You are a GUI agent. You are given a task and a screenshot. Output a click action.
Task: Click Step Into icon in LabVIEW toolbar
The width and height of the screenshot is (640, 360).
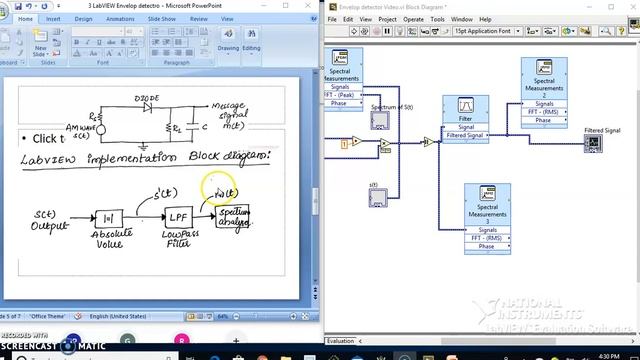point(424,31)
